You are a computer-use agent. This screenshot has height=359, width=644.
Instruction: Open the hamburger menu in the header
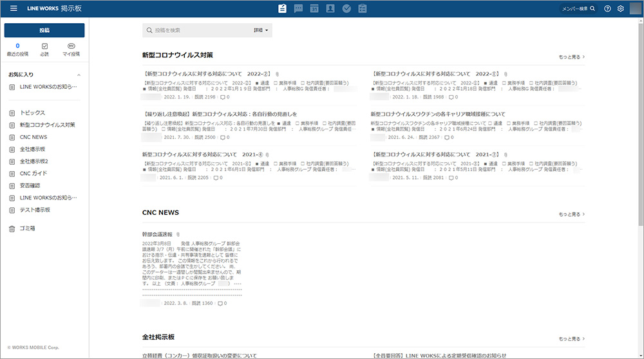tap(14, 8)
